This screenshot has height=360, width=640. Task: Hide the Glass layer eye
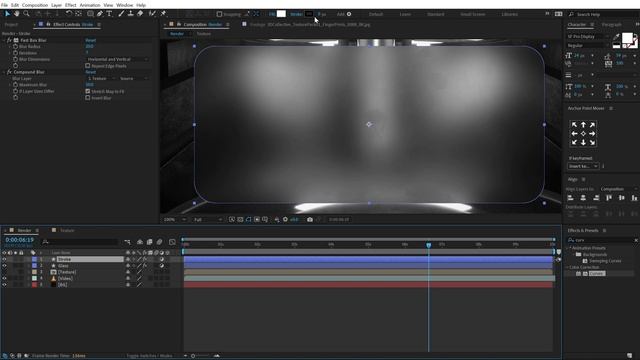pos(4,266)
